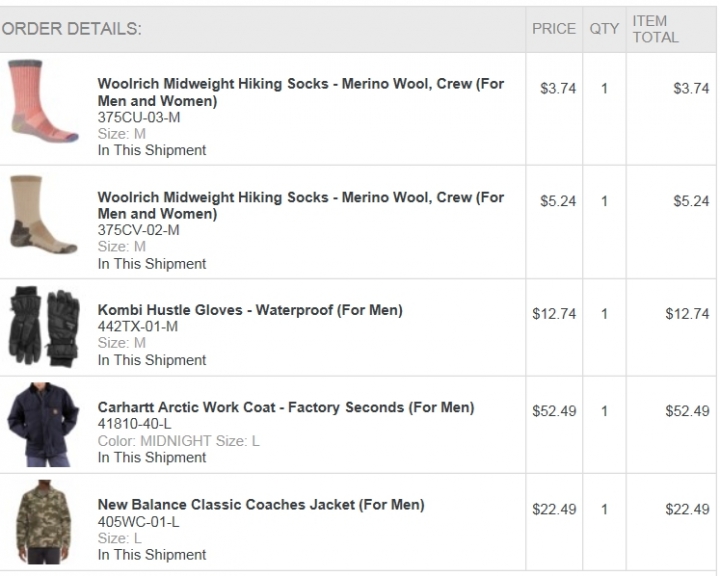The width and height of the screenshot is (720, 576).
Task: Open the Kombi Hustle Gloves thumbnail
Action: tap(44, 327)
